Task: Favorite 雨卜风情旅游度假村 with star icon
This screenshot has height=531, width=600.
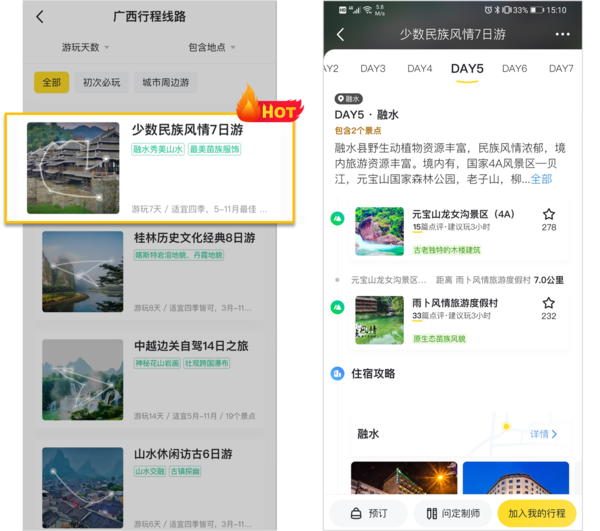Action: tap(548, 303)
